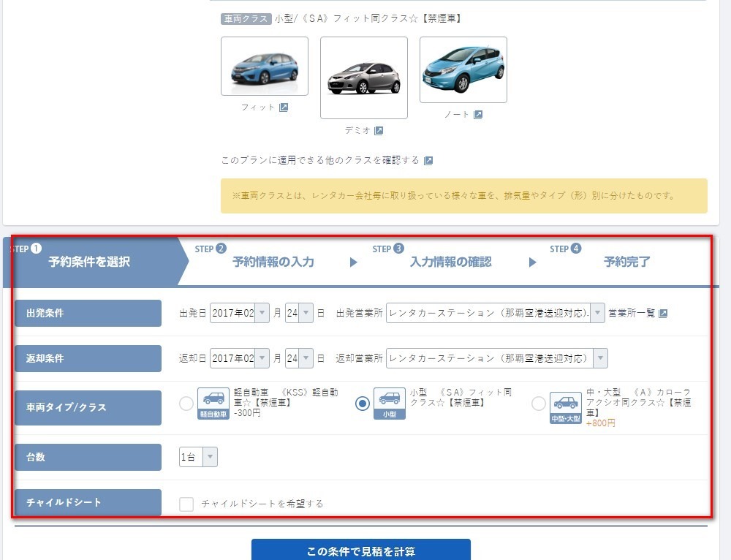The width and height of the screenshot is (731, 560).
Task: Open このプランに適用できる他のクラスを確認する link
Action: coord(320,161)
